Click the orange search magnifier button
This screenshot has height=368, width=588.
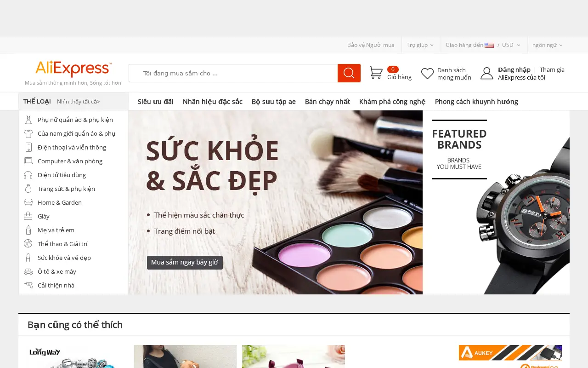(x=349, y=73)
